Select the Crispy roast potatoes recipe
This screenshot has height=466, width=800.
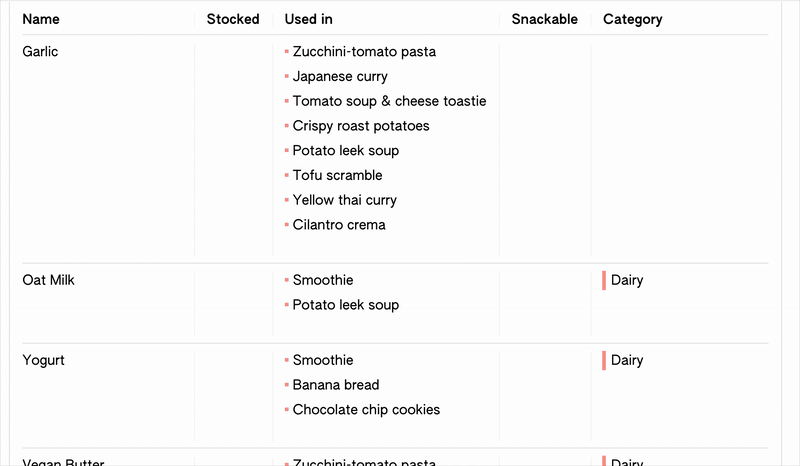[x=361, y=126]
